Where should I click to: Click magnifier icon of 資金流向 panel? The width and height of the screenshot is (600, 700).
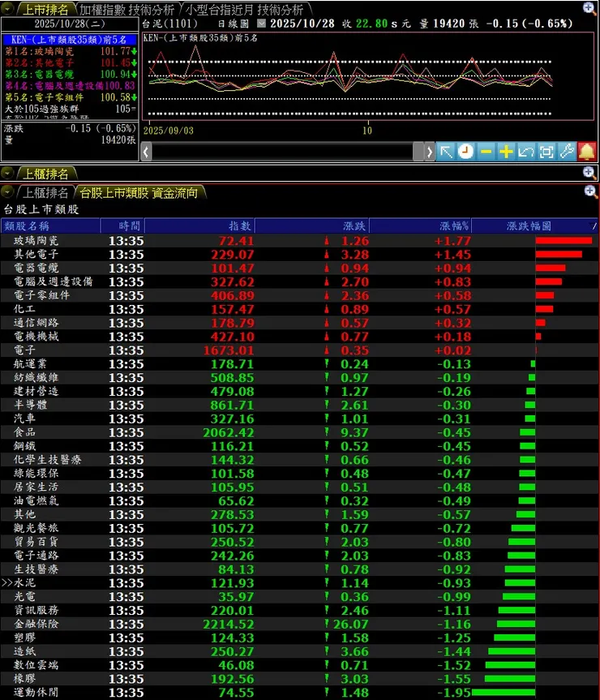pyautogui.click(x=590, y=192)
